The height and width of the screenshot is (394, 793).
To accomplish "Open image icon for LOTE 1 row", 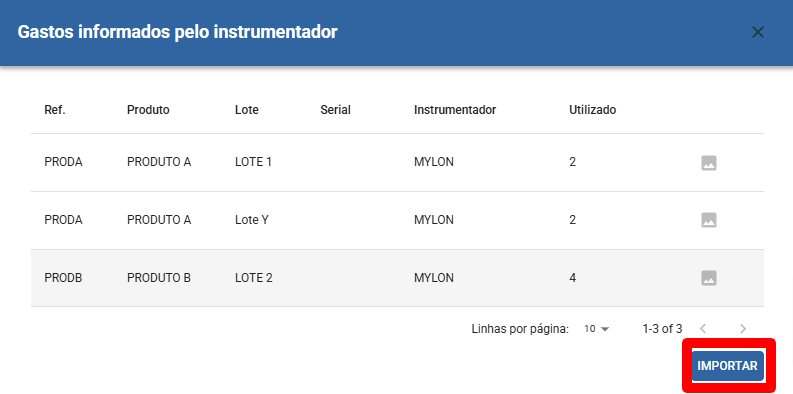I will pos(709,163).
